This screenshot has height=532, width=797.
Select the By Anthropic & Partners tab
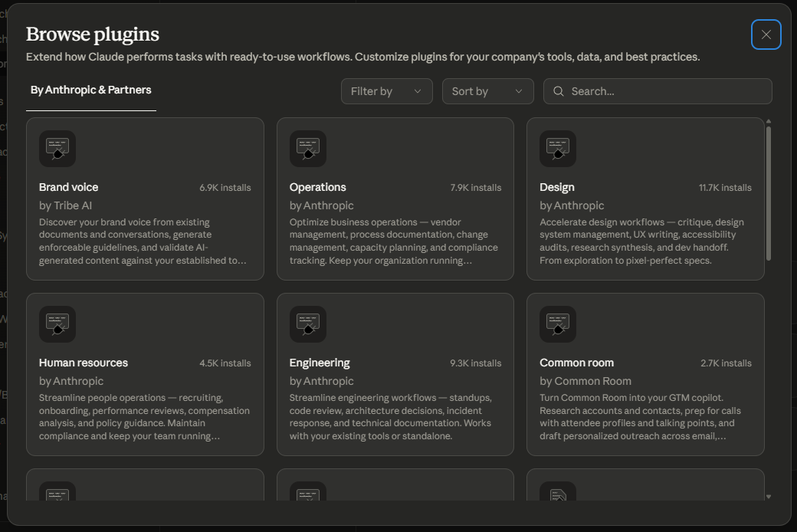(x=91, y=90)
